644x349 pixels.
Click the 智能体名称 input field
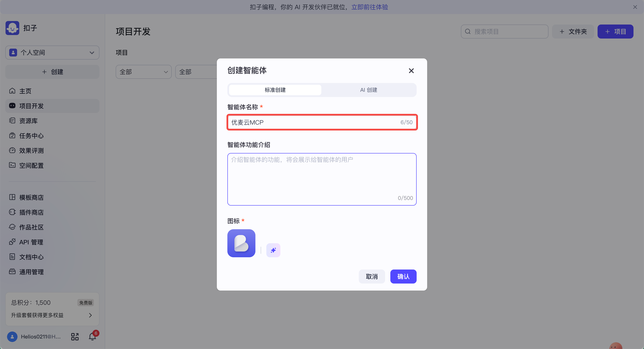(322, 122)
